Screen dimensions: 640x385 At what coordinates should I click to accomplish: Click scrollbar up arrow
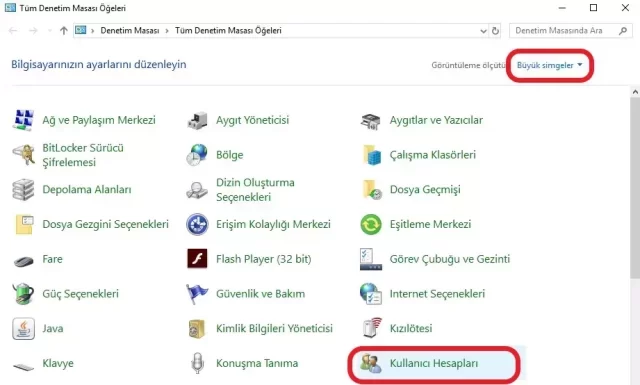click(x=635, y=92)
